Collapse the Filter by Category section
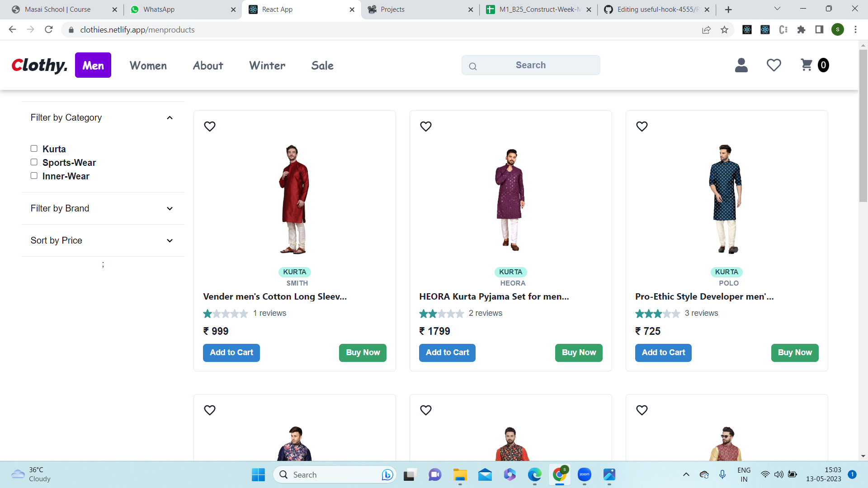Viewport: 868px width, 488px height. click(x=170, y=117)
